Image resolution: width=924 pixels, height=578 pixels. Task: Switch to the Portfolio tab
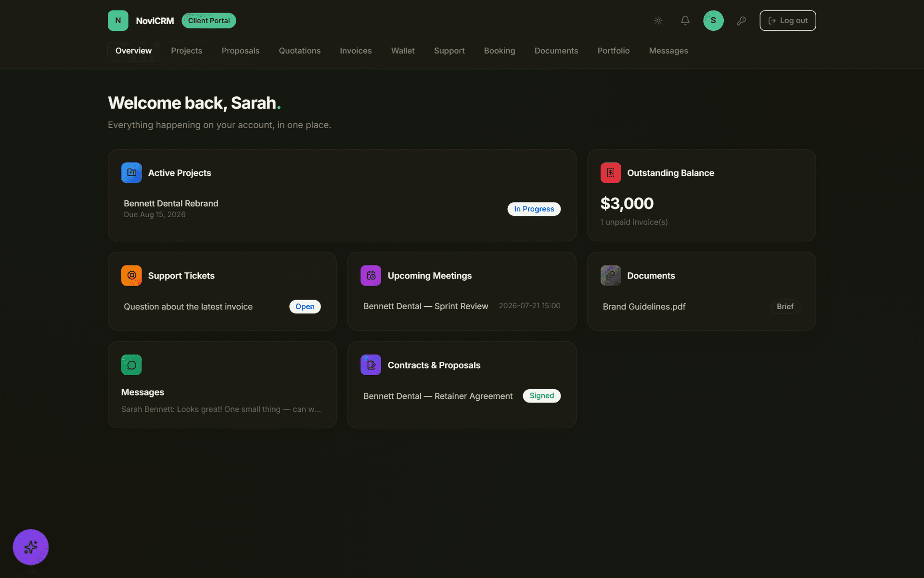point(614,51)
